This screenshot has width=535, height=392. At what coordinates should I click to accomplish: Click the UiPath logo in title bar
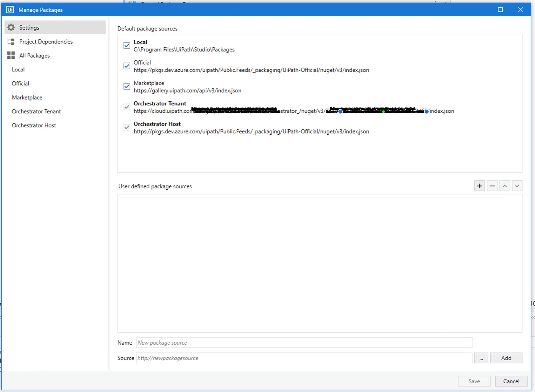point(10,10)
